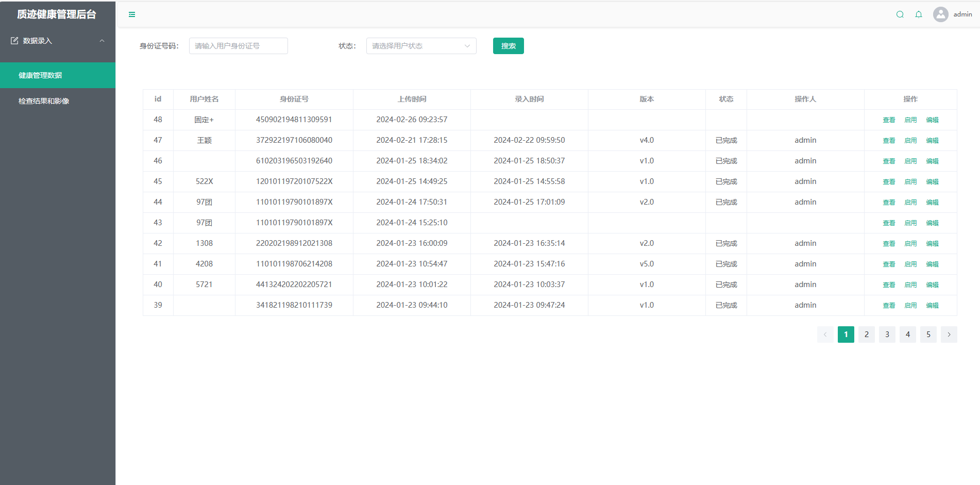Screen dimensions: 980x485
Task: Toggle the sidebar collapse hamburger icon
Action: click(132, 14)
